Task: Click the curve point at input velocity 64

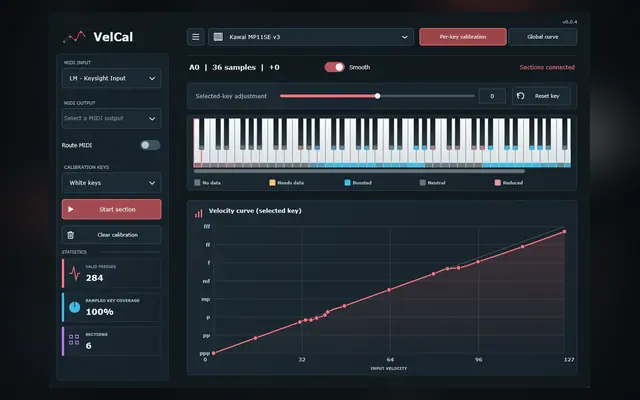Action: 389,290
